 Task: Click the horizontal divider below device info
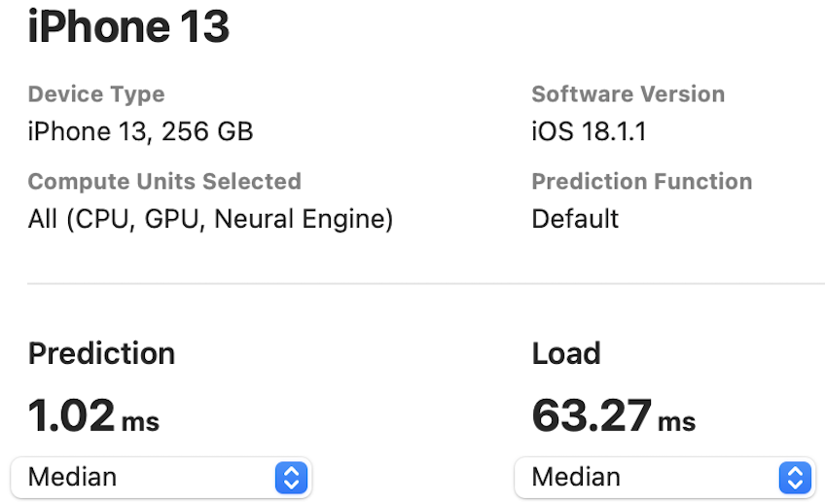tap(426, 283)
